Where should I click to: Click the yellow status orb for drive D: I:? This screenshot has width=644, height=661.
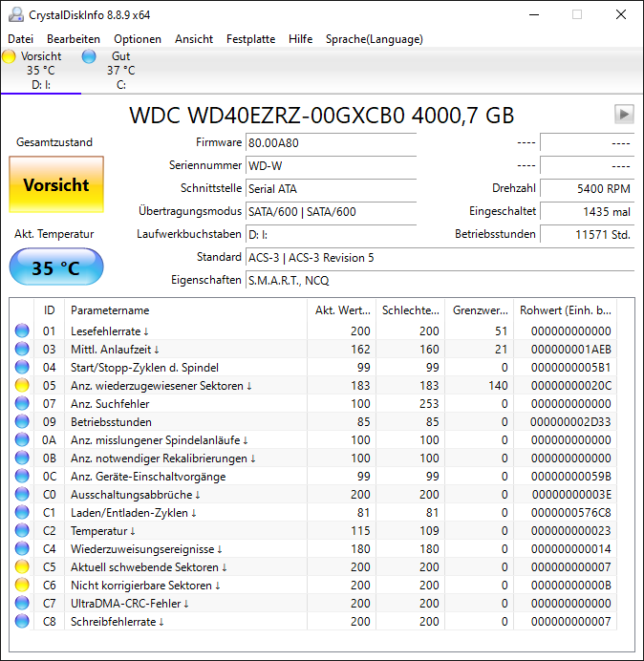click(x=9, y=56)
